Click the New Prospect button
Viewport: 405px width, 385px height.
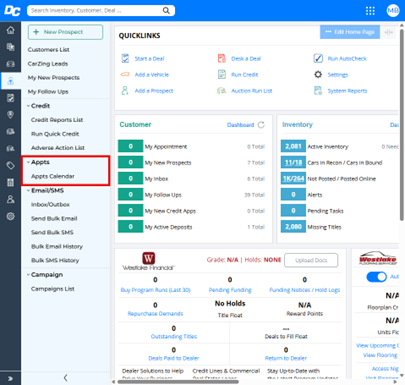65,32
